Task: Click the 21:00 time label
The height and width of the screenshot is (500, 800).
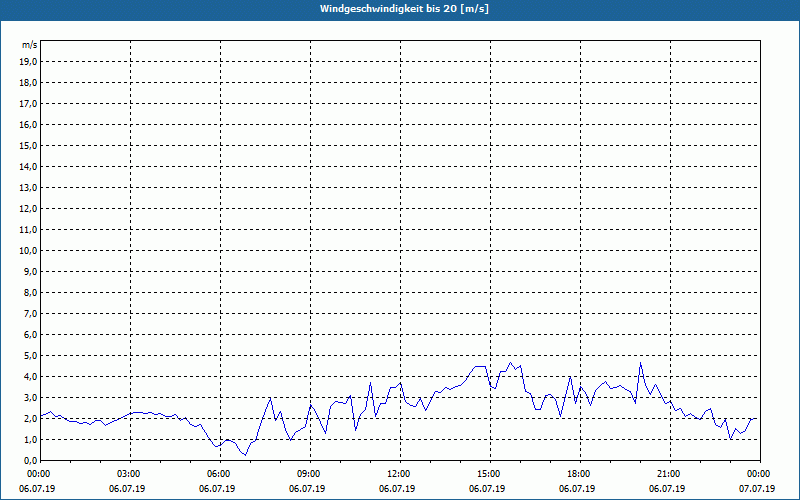Action: (x=670, y=474)
